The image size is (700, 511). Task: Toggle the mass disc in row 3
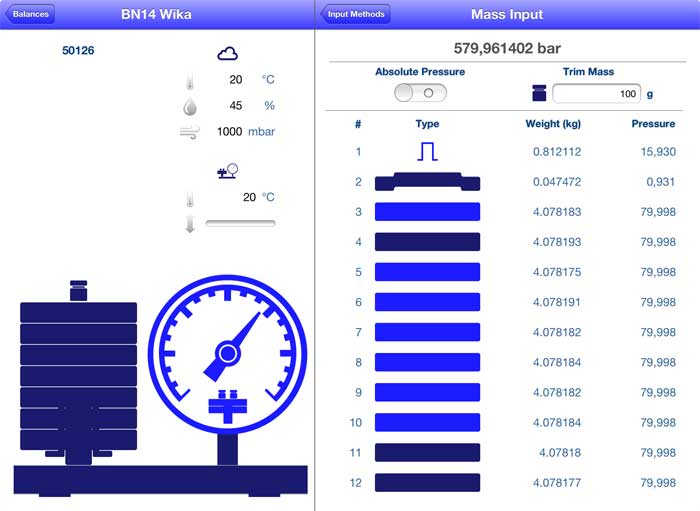[x=427, y=212]
